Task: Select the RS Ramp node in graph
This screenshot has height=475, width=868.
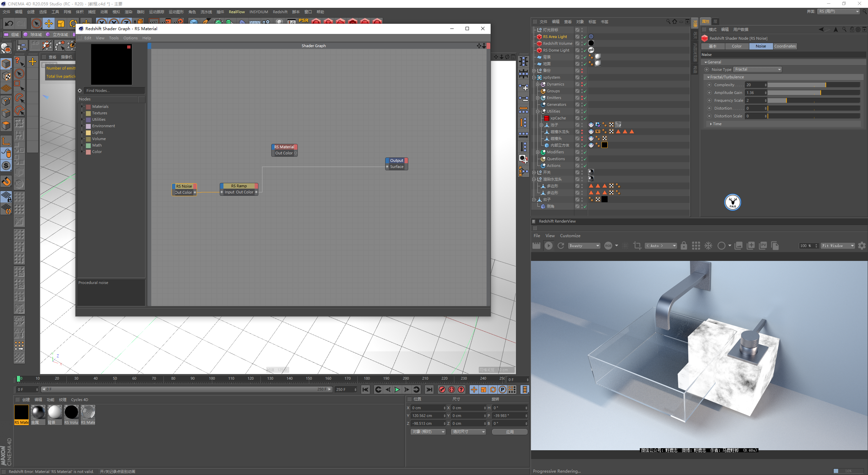Action: (x=239, y=186)
